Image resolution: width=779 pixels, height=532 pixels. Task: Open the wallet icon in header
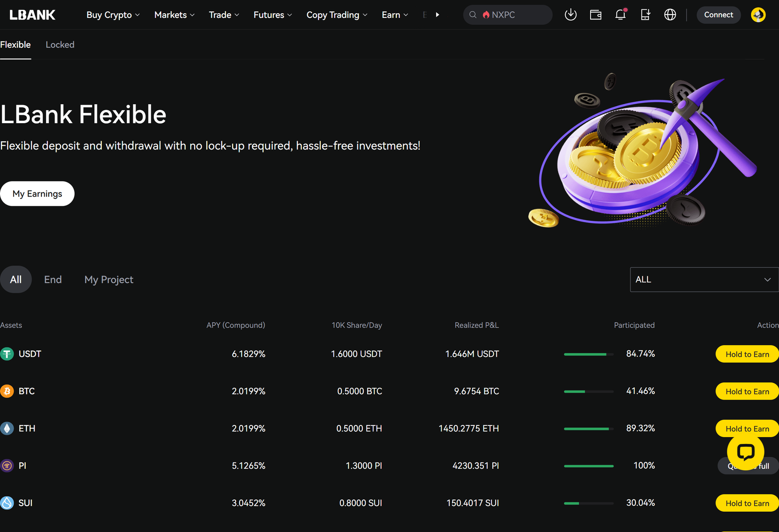coord(595,15)
